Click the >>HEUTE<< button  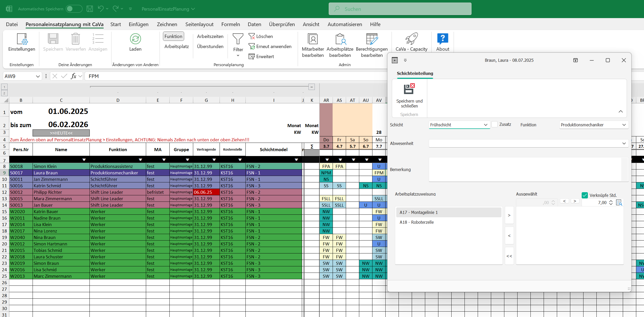[61, 133]
